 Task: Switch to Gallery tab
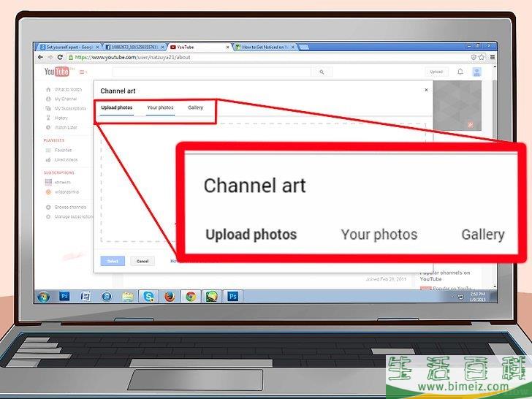[195, 107]
